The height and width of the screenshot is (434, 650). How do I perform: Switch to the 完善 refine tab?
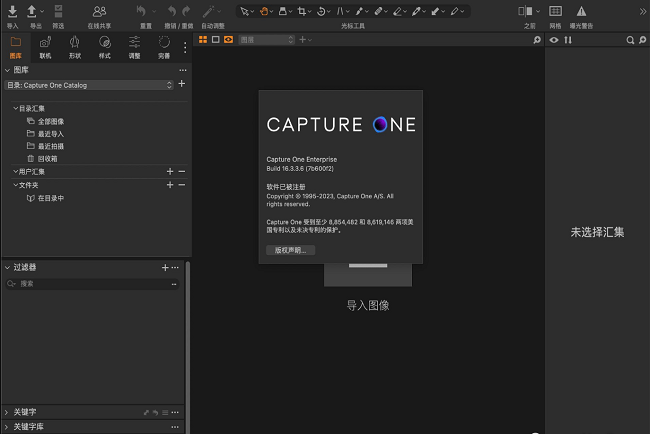click(x=164, y=47)
